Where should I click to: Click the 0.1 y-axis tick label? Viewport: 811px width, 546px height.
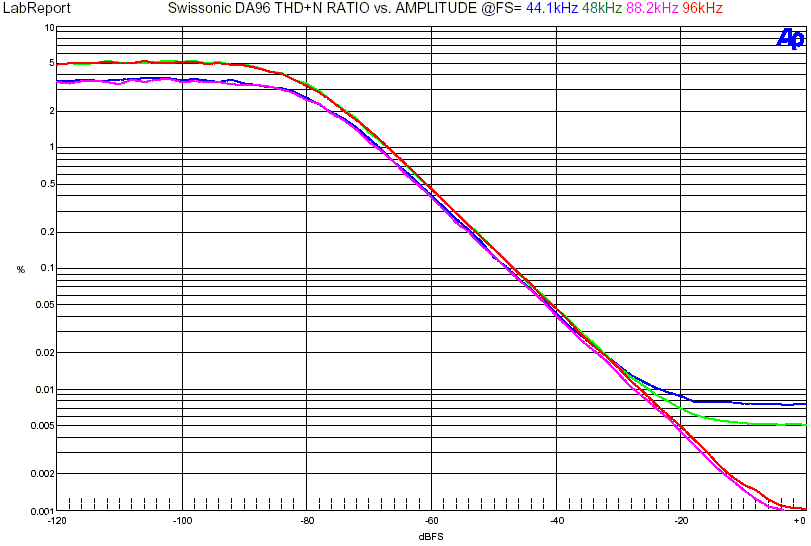[x=48, y=268]
